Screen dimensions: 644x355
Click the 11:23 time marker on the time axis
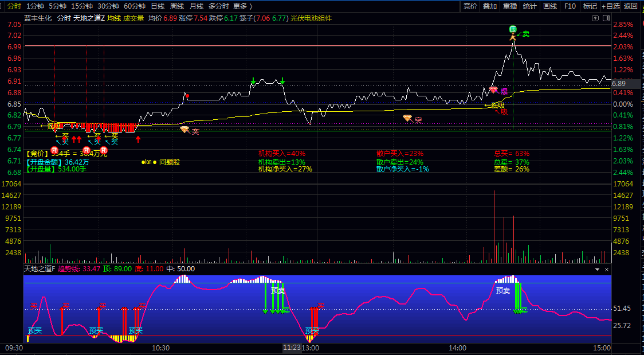point(292,348)
